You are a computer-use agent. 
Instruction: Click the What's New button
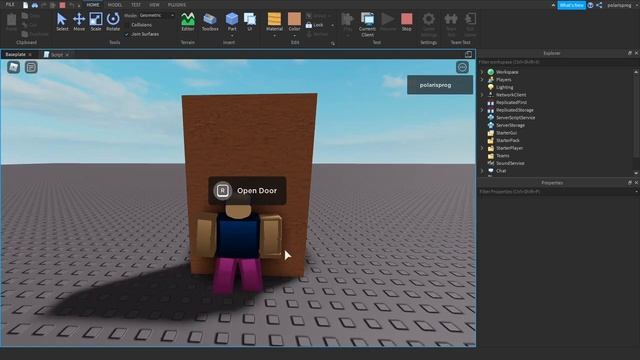point(571,5)
